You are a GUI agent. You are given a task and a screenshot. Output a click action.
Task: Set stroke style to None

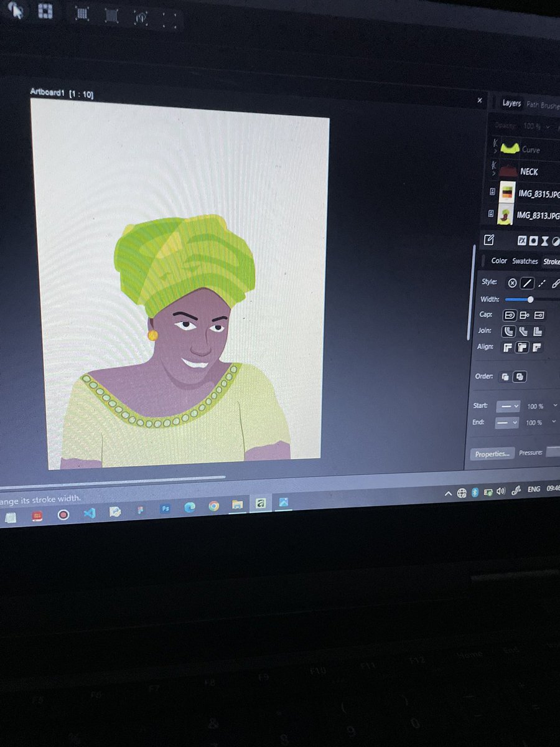[512, 283]
